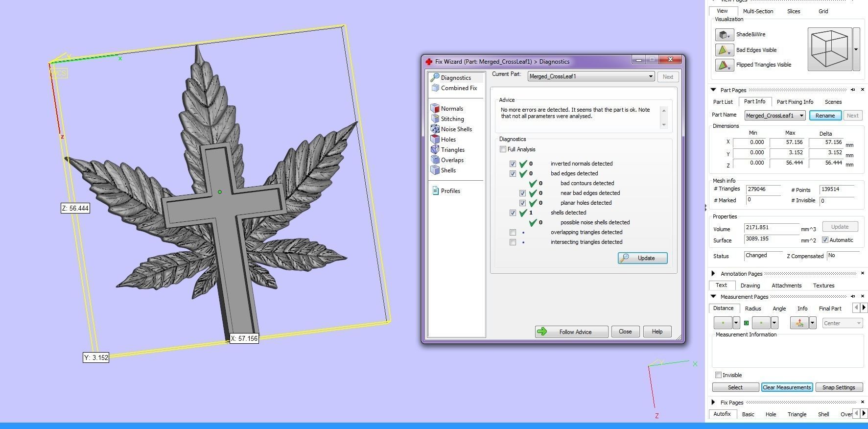Close the Annotation Pages panel

coord(863,273)
